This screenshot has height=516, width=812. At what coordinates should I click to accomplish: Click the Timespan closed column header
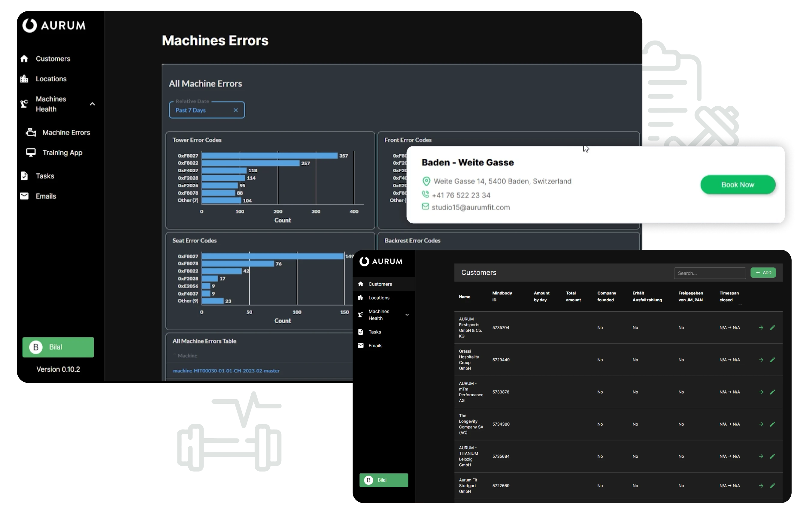(729, 297)
